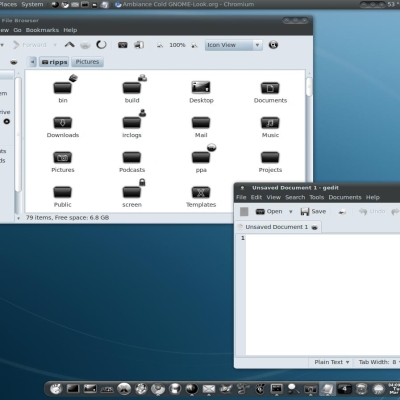Save the gedit document
This screenshot has width=400, height=400.
(x=313, y=212)
